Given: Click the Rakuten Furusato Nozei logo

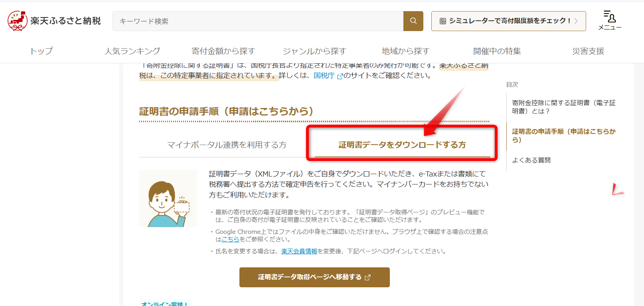Looking at the screenshot, I should coord(54,21).
